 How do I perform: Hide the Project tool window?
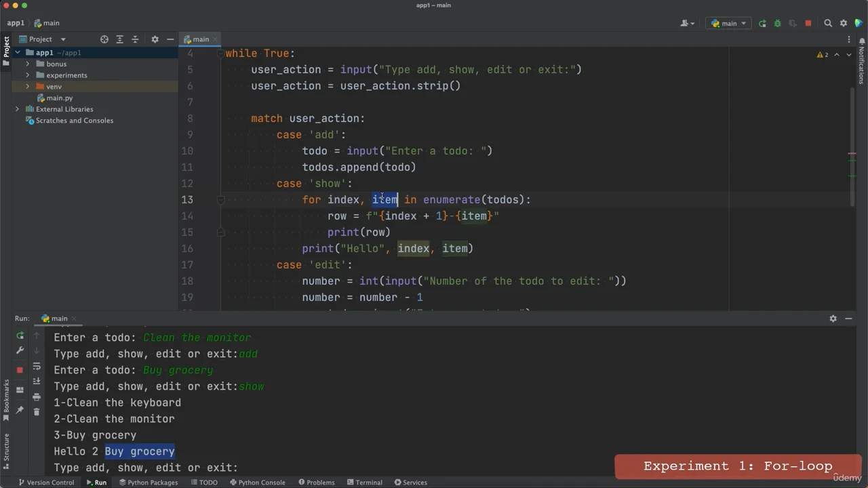[x=170, y=39]
